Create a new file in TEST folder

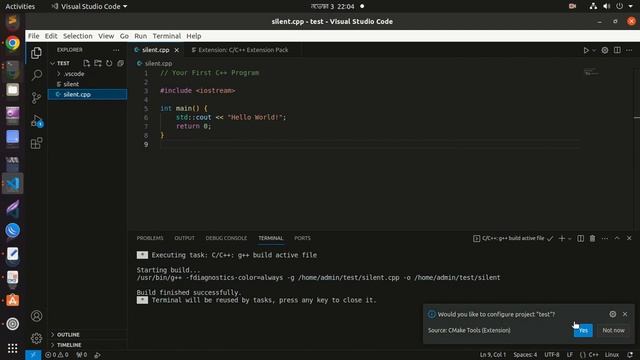(x=87, y=63)
